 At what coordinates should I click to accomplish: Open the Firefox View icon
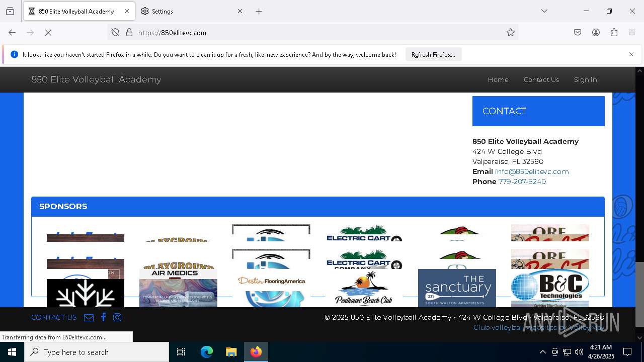pos(10,11)
